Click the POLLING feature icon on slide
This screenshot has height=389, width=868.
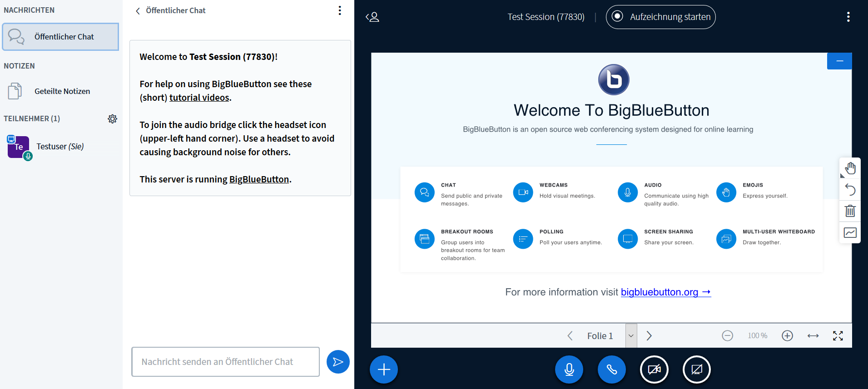click(x=523, y=239)
